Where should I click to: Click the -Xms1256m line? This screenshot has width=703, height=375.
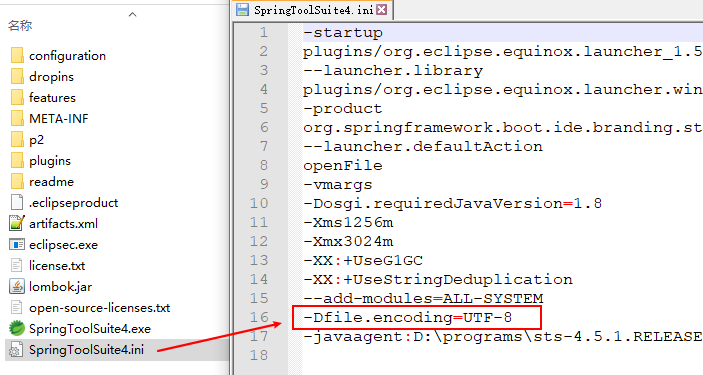(348, 222)
